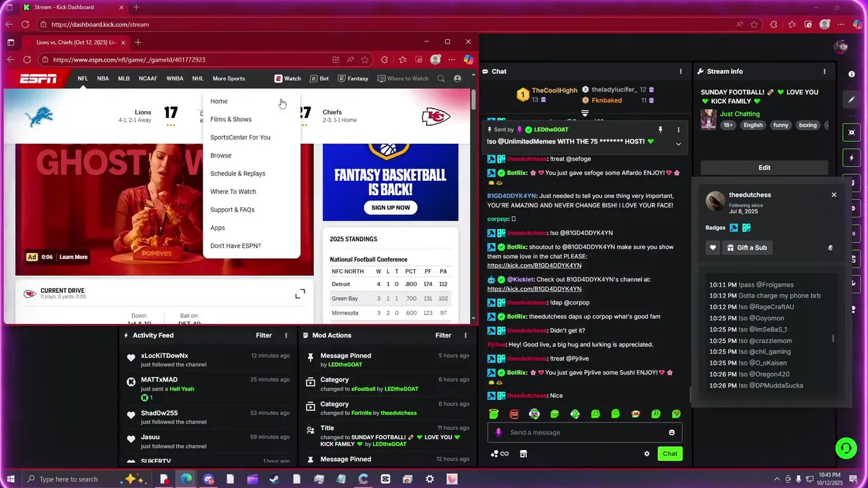The image size is (868, 488).
Task: Refresh the ESPN browser window
Action: click(27, 60)
